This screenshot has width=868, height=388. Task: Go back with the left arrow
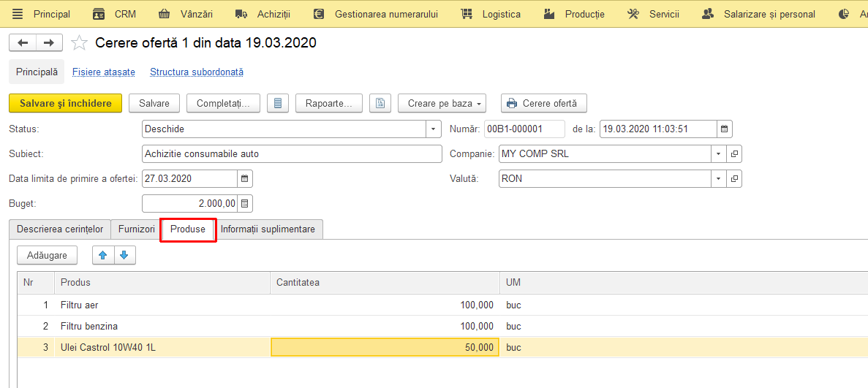point(23,42)
